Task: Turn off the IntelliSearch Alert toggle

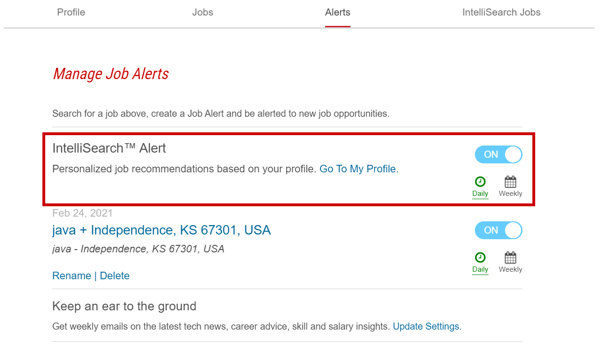Action: pyautogui.click(x=498, y=154)
